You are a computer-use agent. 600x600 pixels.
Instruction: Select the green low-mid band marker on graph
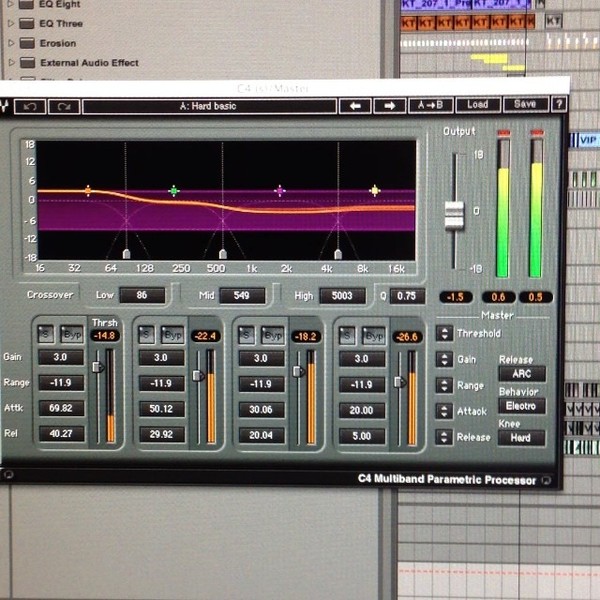point(174,191)
